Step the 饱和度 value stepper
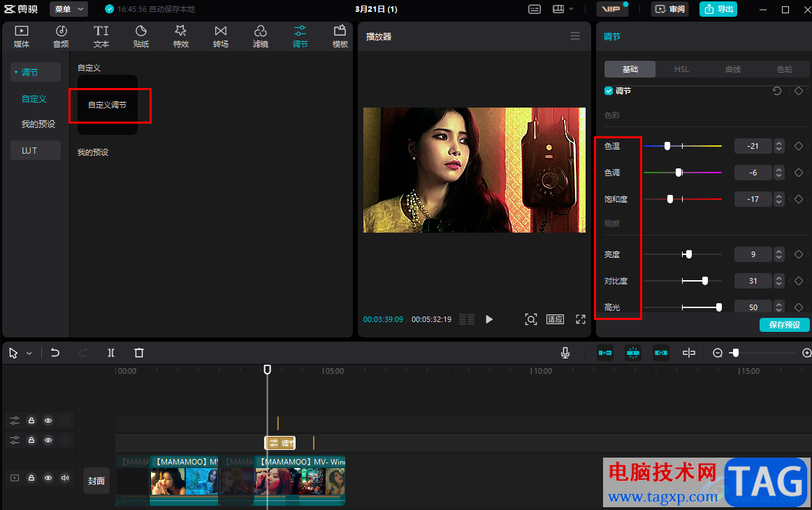The image size is (812, 510). click(x=779, y=199)
